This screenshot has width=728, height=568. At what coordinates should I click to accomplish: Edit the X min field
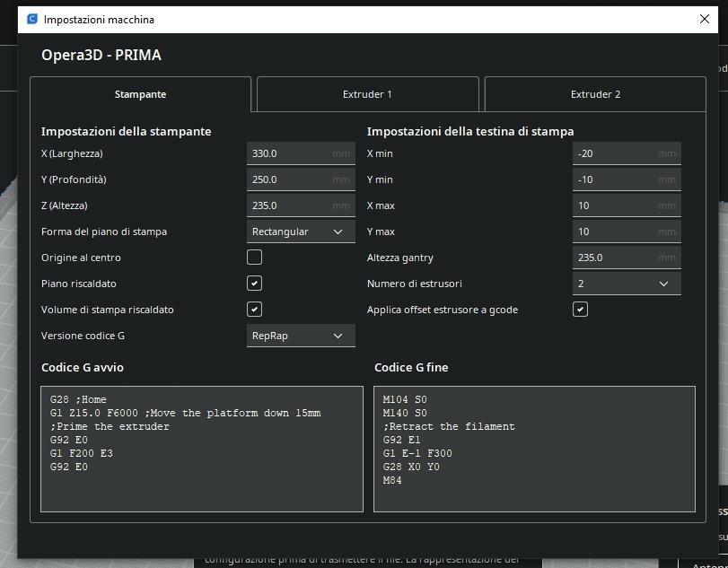click(616, 153)
